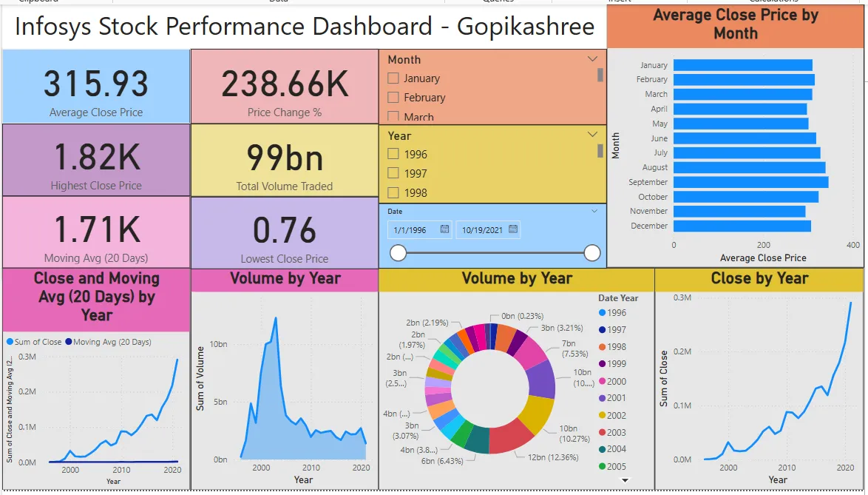Select 1999 legend marker in donut chart
The image size is (868, 495).
pos(603,364)
